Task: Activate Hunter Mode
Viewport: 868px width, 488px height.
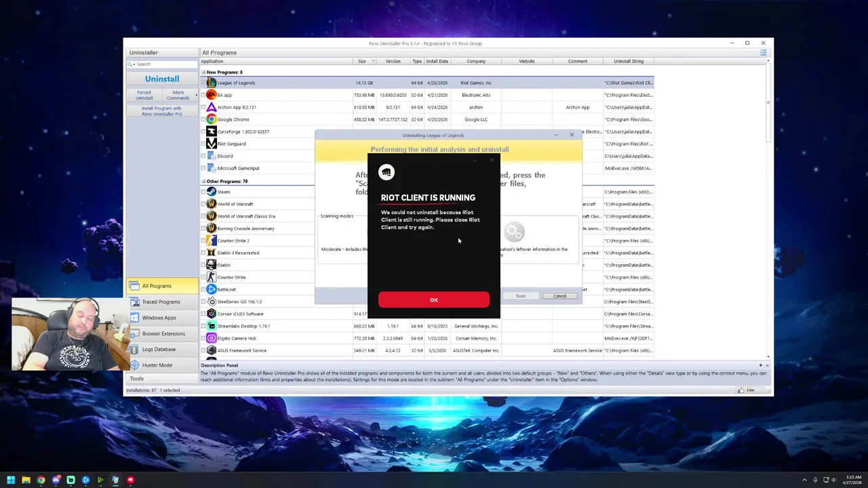Action: tap(161, 365)
